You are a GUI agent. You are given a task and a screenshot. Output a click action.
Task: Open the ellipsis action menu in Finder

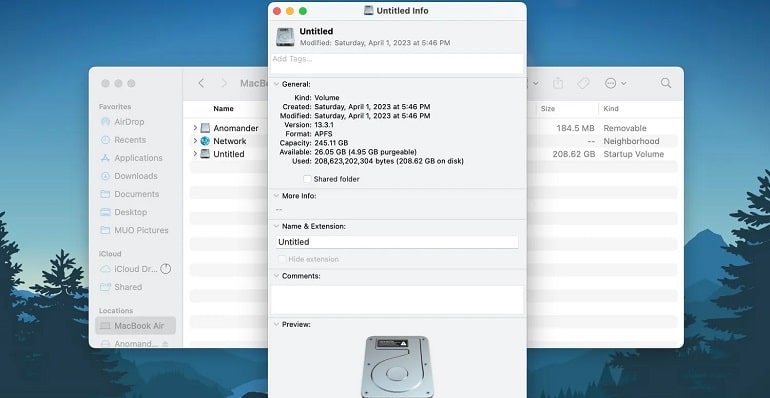tap(615, 83)
